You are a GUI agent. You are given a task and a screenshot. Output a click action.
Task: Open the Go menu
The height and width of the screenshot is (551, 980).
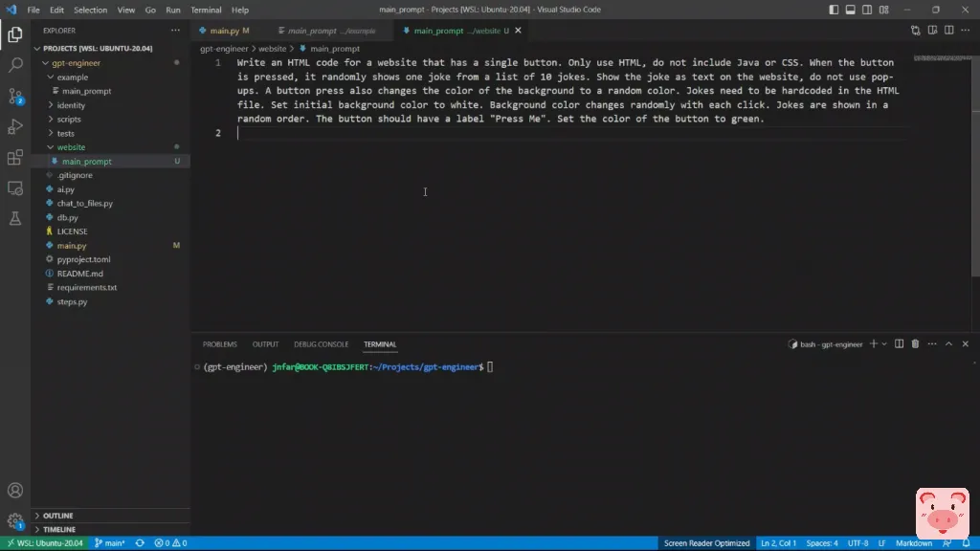150,10
